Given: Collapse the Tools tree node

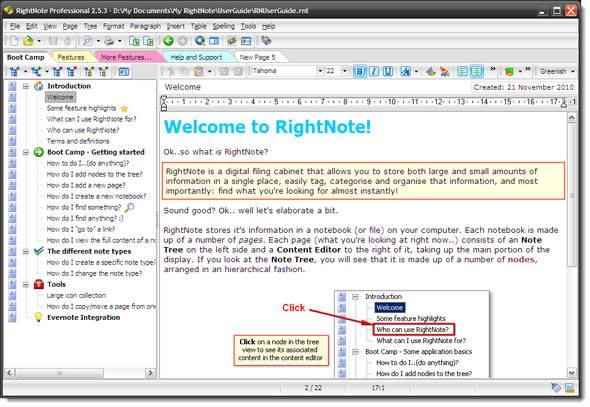Looking at the screenshot, I should click(26, 285).
